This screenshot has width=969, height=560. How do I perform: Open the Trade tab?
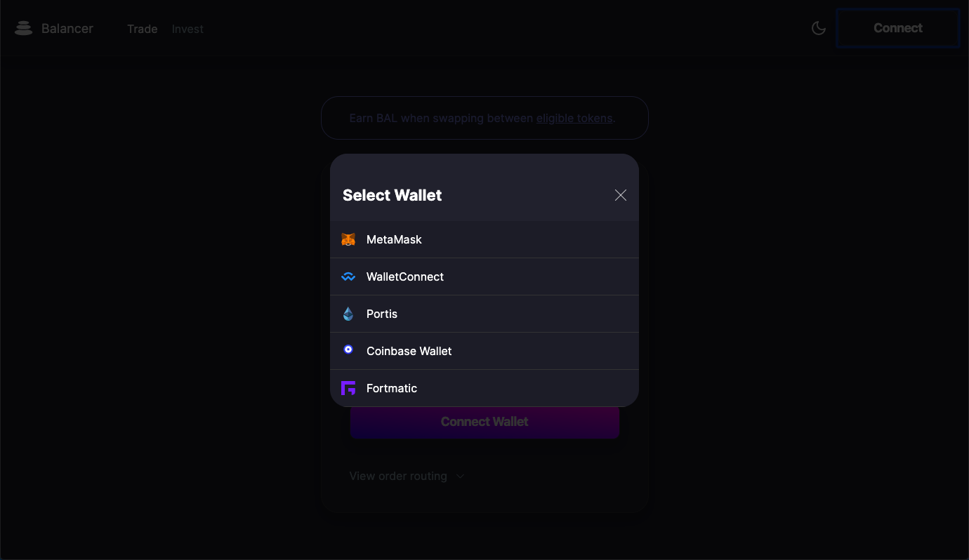tap(143, 29)
